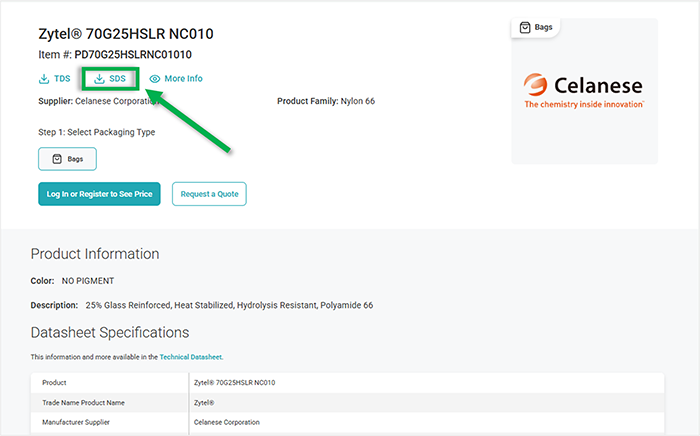This screenshot has width=700, height=436.
Task: Click Product Family: Nylon 66 text
Action: pos(326,101)
